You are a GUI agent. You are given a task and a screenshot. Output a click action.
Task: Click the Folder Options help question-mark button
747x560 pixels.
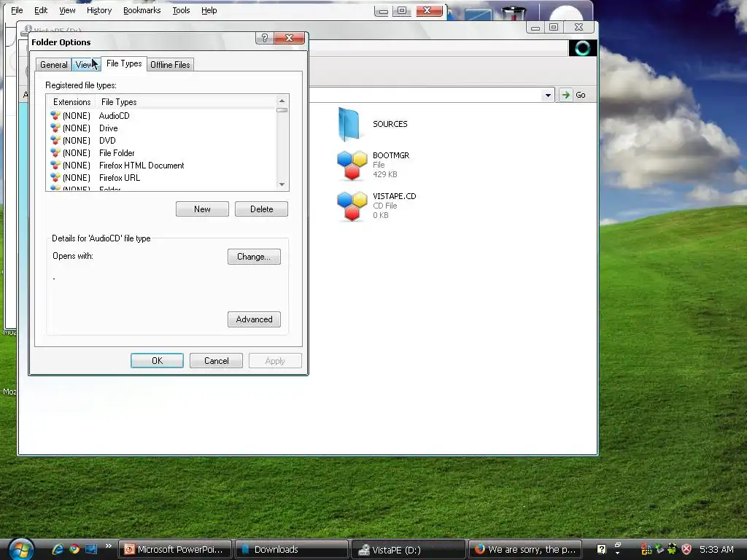[x=264, y=38]
